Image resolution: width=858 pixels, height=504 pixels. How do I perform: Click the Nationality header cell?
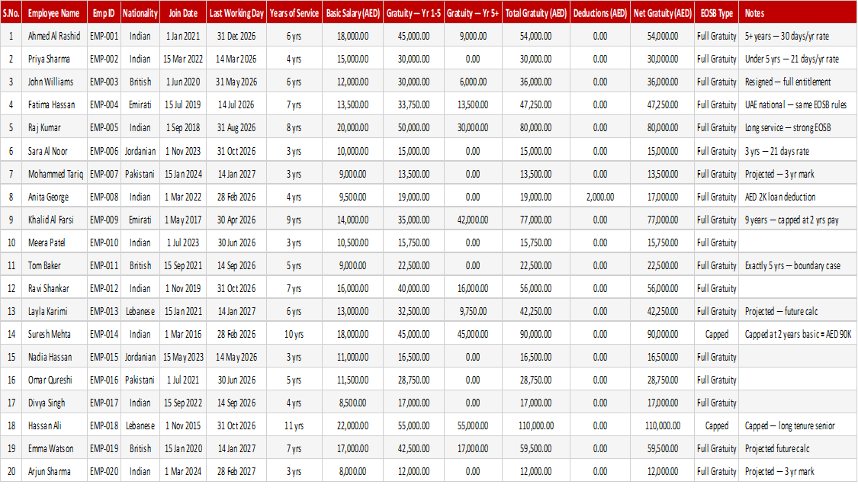click(x=140, y=13)
